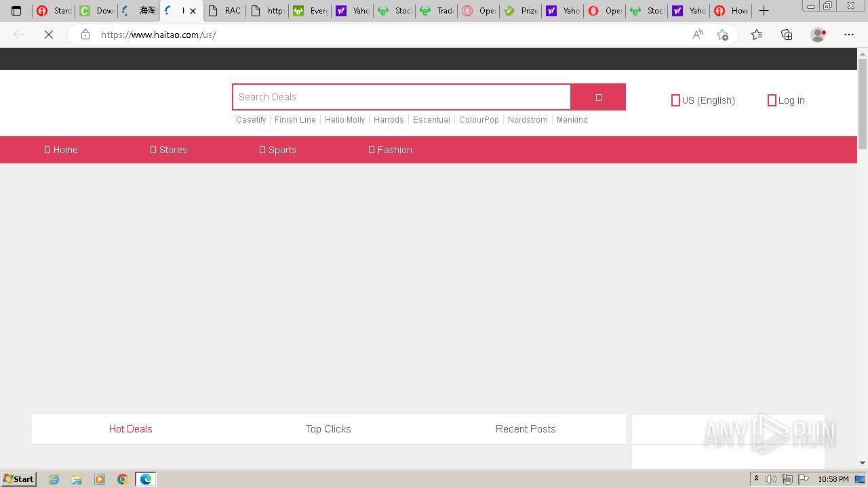This screenshot has height=488, width=868.
Task: Follow the Menkind quick link
Action: [x=572, y=120]
